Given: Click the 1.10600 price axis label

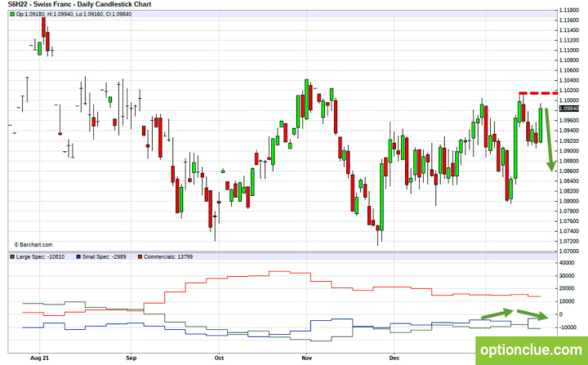Looking at the screenshot, I should [x=569, y=70].
